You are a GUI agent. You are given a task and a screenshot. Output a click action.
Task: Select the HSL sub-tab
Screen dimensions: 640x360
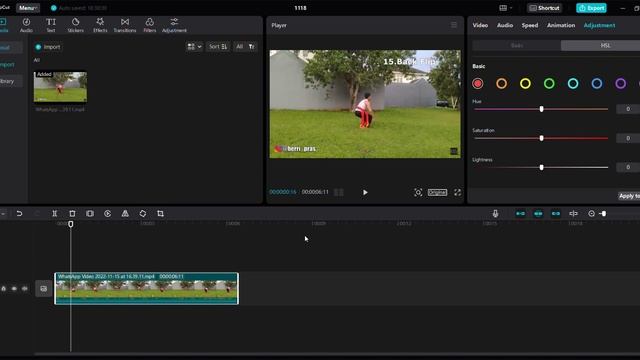[605, 45]
